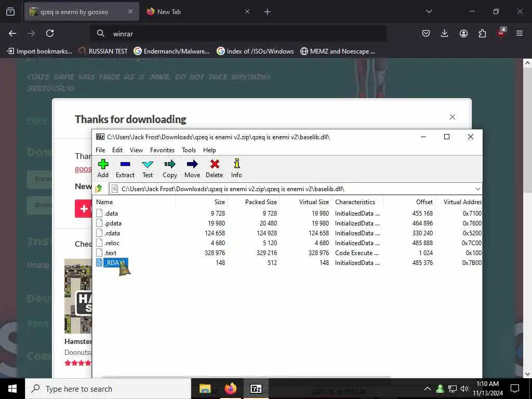The image size is (532, 399).
Task: Open Firefox downloads panel icon
Action: [445, 33]
